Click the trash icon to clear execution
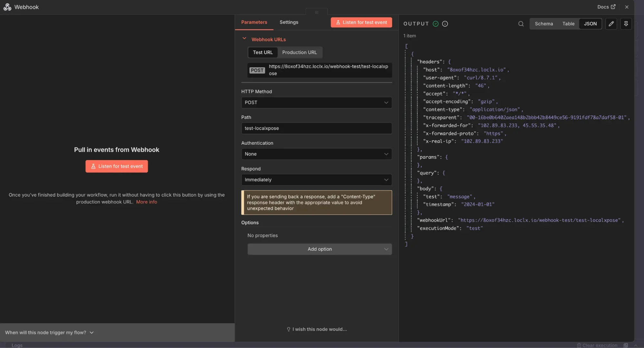 pyautogui.click(x=580, y=345)
